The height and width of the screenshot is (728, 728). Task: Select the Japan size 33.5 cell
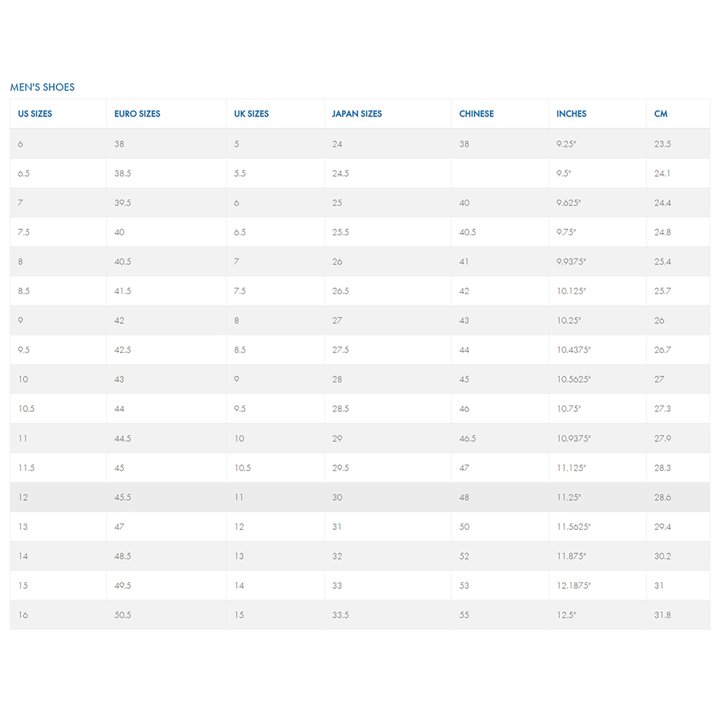(388, 614)
